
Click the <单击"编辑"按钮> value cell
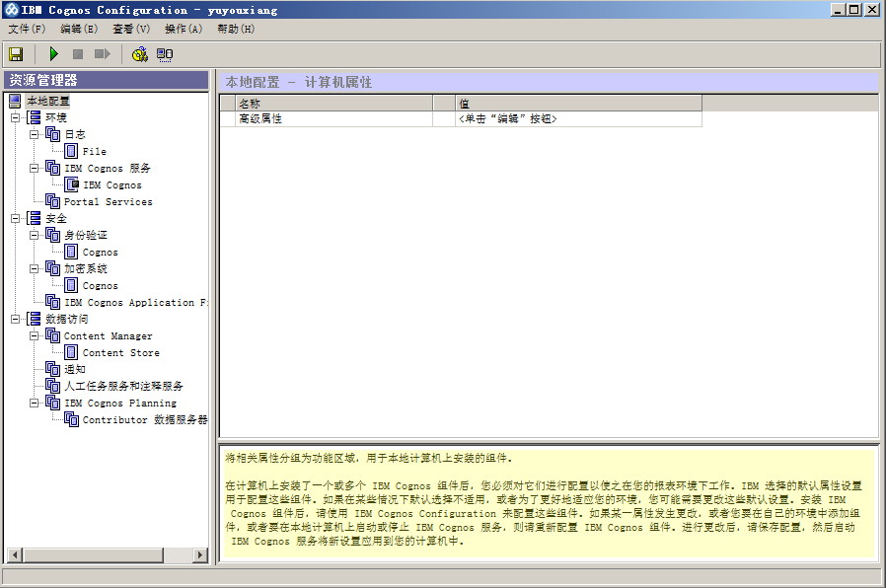point(578,118)
